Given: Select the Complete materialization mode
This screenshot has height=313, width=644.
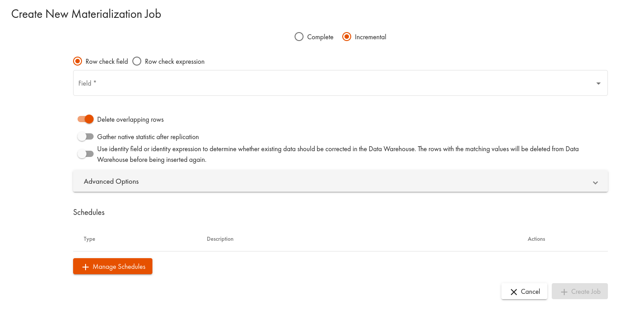Looking at the screenshot, I should [x=299, y=37].
